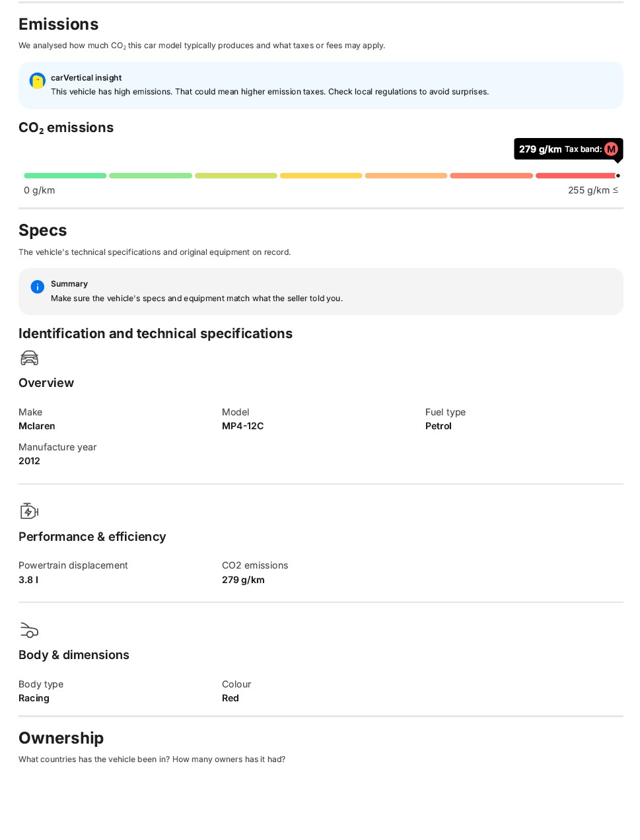Click the 279 g/km CO2 emissions value
The image size is (640, 840).
(243, 580)
